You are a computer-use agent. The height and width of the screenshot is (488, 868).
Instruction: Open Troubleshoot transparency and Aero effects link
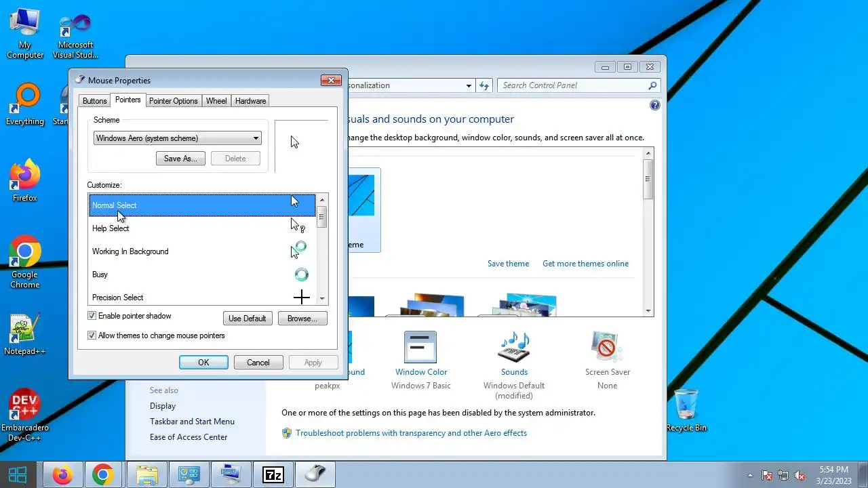click(411, 433)
